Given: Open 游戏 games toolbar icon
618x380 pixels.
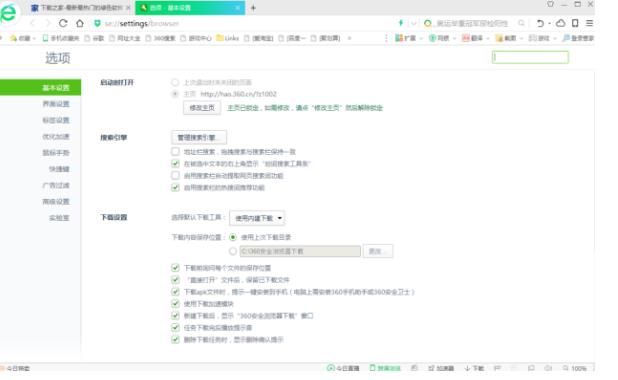Looking at the screenshot, I should (x=539, y=38).
